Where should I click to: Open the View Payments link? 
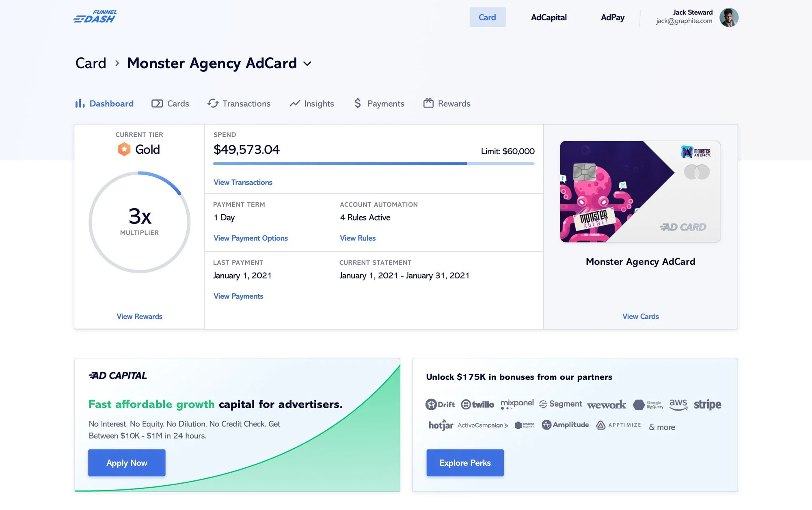pyautogui.click(x=238, y=296)
